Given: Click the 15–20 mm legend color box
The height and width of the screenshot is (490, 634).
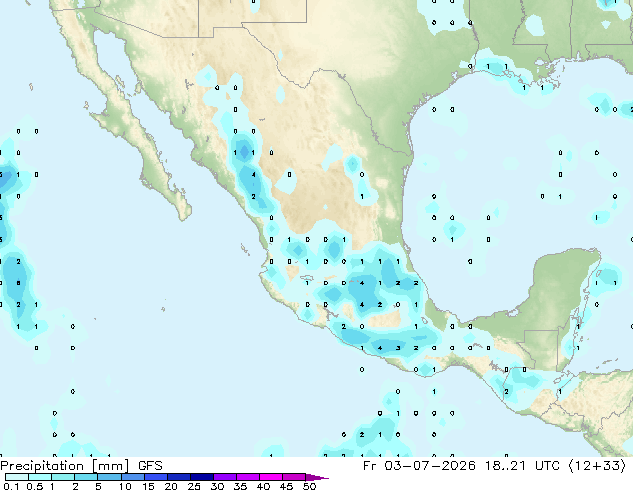Looking at the screenshot, I should pyautogui.click(x=155, y=477).
